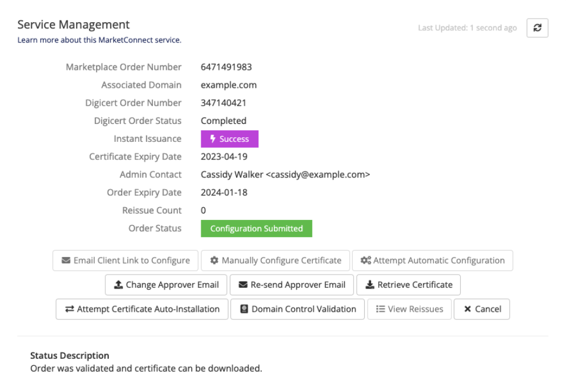Click the refresh icon to update service data
The width and height of the screenshot is (566, 392).
[x=537, y=27]
